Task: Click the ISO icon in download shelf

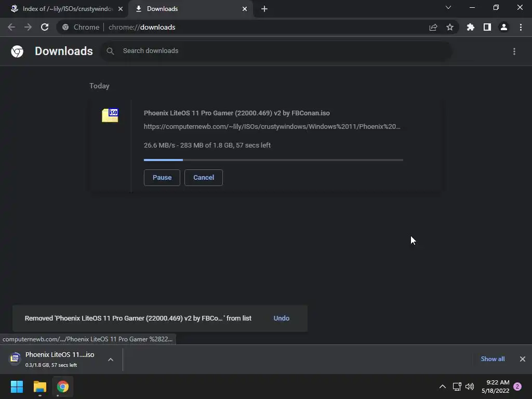Action: point(15,358)
